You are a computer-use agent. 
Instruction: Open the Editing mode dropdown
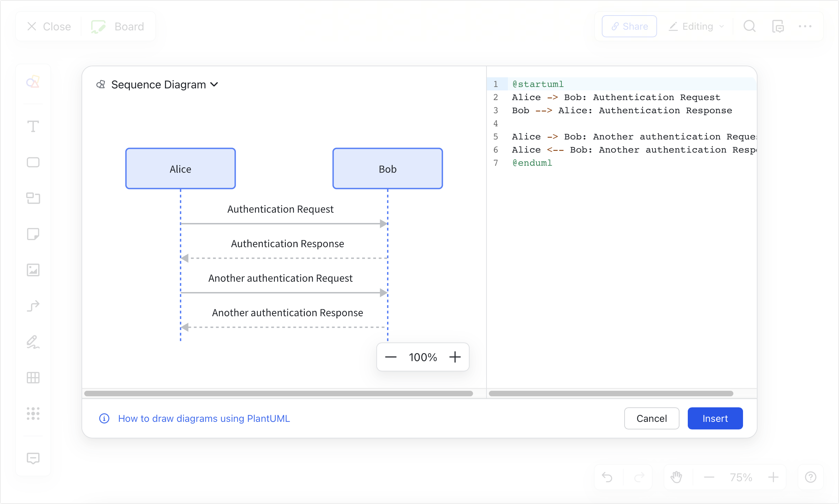point(696,26)
